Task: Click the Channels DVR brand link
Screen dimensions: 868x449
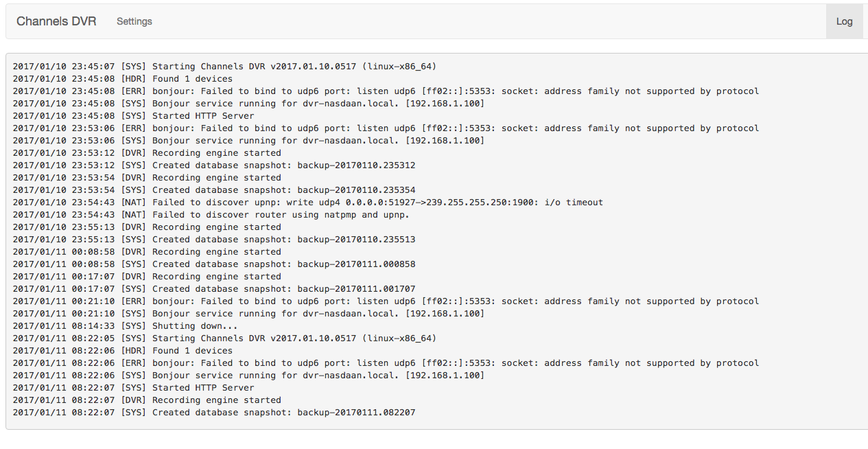Action: [x=56, y=21]
